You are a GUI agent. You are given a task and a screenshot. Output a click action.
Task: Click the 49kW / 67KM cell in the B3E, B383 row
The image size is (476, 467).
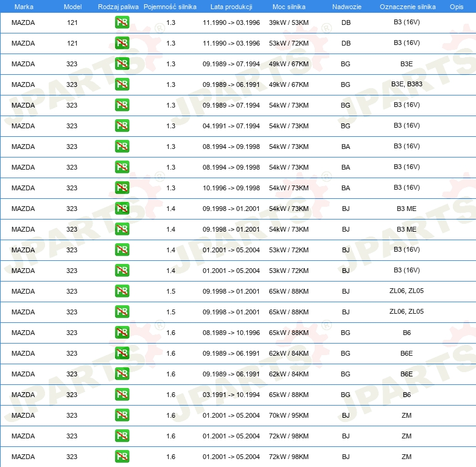click(289, 85)
